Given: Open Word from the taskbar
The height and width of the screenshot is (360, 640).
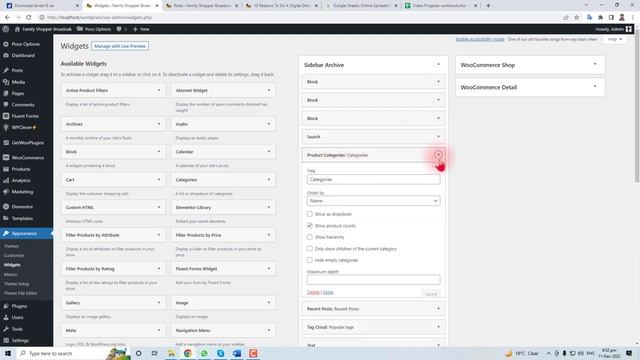Looking at the screenshot, I should coord(237,353).
